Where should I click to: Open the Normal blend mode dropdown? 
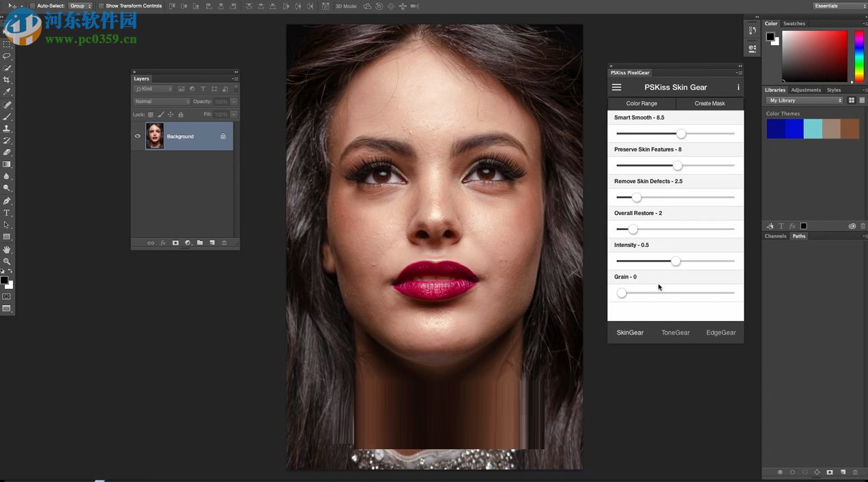click(162, 102)
